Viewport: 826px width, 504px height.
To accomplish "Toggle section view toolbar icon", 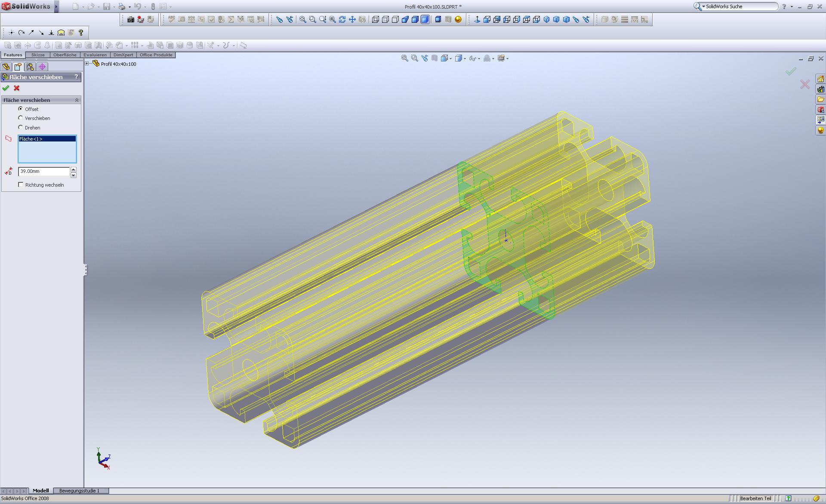I will 448,19.
